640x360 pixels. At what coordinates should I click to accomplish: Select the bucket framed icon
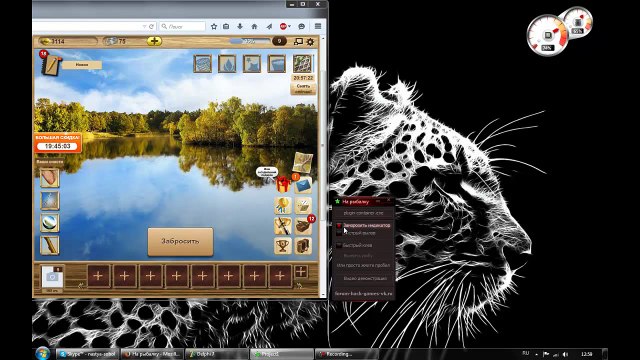[276, 64]
